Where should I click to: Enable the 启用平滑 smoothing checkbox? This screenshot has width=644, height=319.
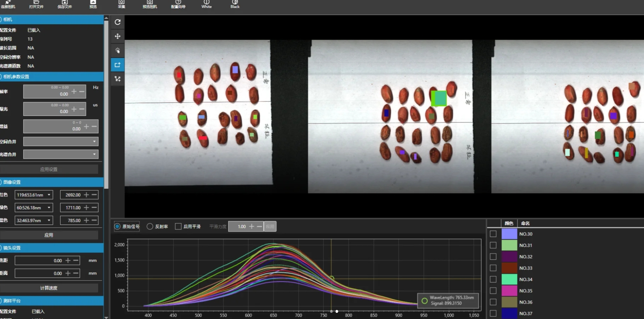(x=178, y=226)
